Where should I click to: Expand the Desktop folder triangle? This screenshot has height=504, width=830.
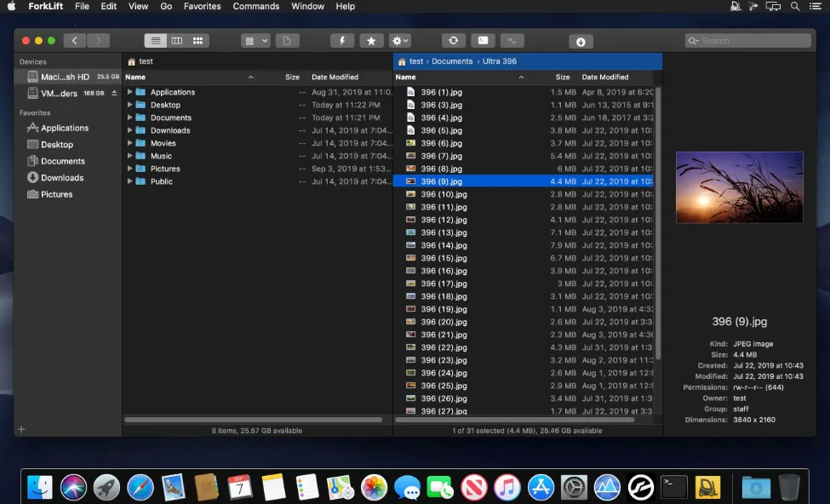129,105
